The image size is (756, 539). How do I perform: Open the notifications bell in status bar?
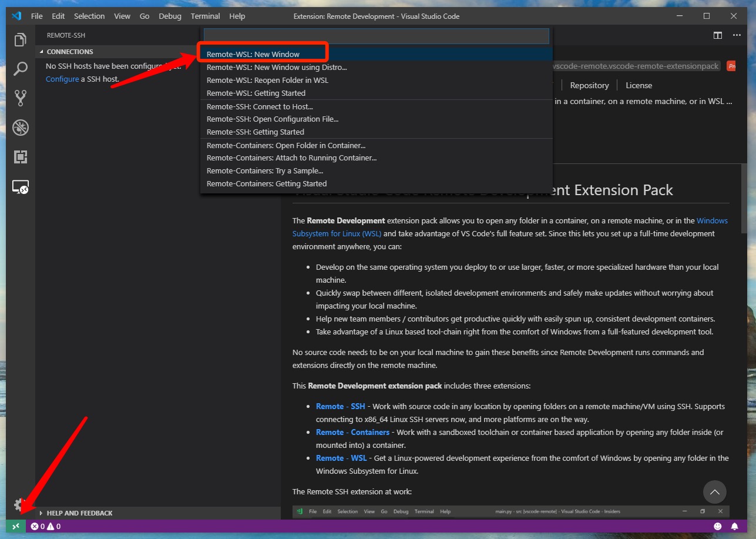[735, 526]
